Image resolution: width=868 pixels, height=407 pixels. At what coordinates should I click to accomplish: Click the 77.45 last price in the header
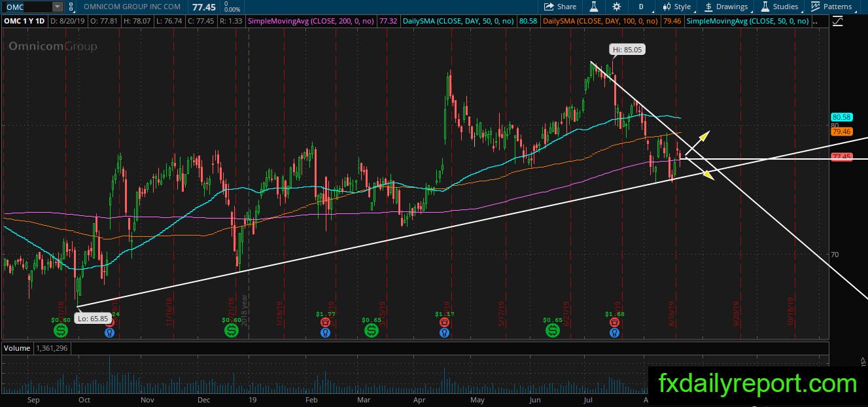[x=204, y=7]
